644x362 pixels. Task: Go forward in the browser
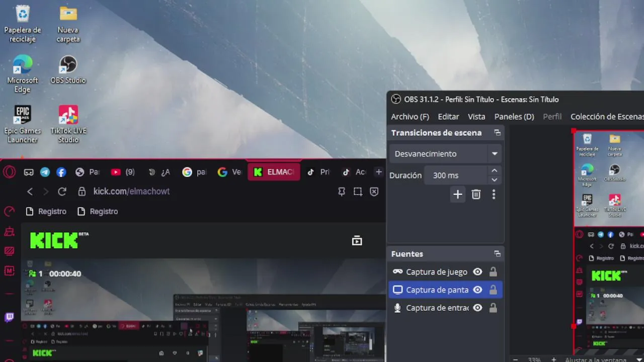coord(46,192)
